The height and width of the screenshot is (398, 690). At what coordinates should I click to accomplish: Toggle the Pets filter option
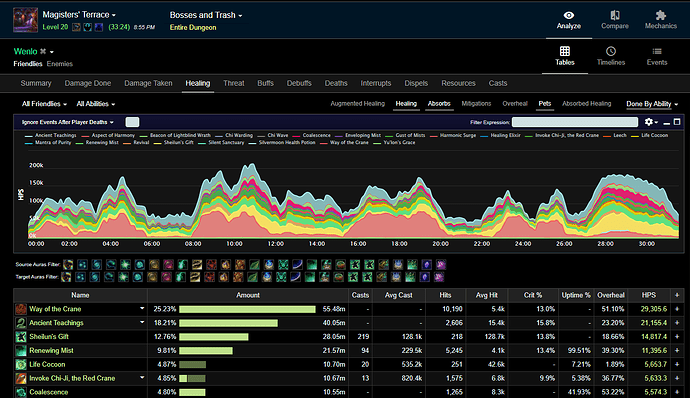coord(544,103)
